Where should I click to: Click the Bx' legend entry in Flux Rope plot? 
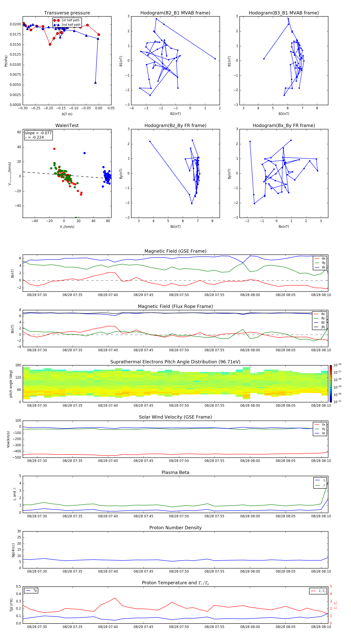click(x=320, y=314)
